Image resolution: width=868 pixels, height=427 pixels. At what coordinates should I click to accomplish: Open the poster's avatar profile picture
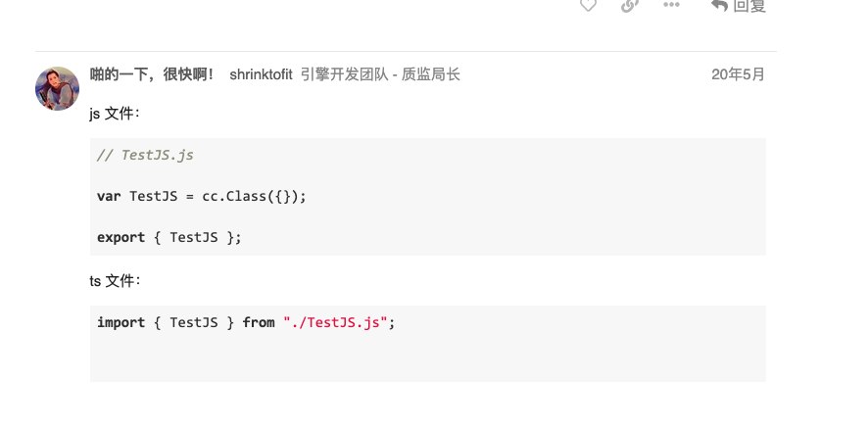click(x=58, y=89)
